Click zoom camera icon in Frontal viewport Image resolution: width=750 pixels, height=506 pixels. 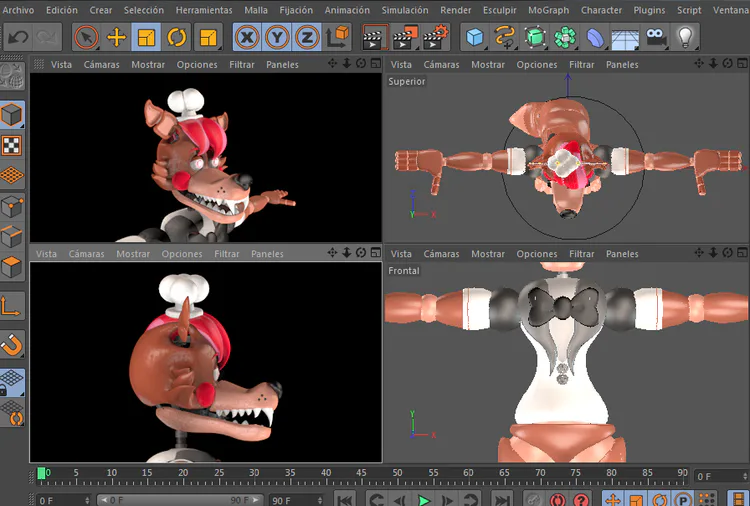[x=713, y=253]
